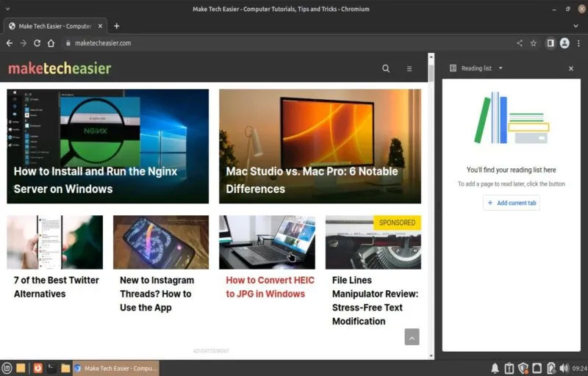This screenshot has width=588, height=376.
Task: Open the tab search chevron
Action: (x=576, y=26)
